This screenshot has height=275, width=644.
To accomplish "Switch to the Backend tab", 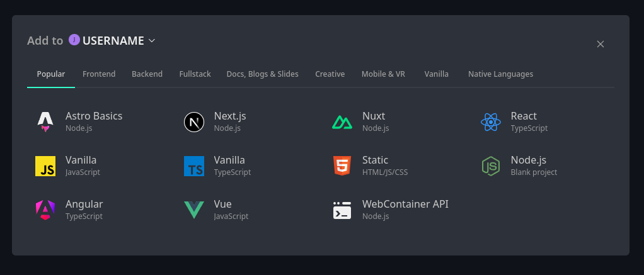I will point(147,74).
